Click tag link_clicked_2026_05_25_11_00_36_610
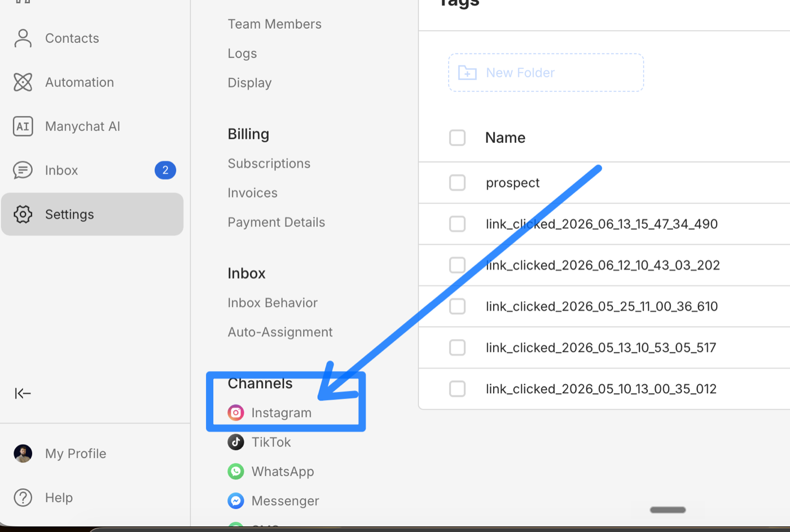This screenshot has height=532, width=790. [602, 306]
